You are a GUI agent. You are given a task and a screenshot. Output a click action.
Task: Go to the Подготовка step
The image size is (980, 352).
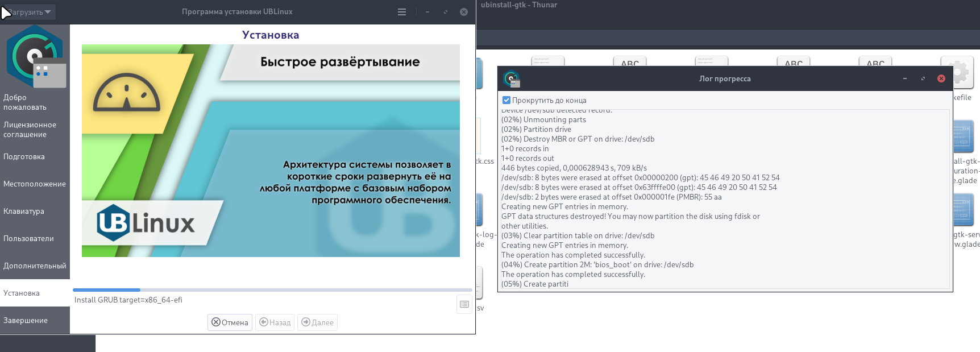35,157
